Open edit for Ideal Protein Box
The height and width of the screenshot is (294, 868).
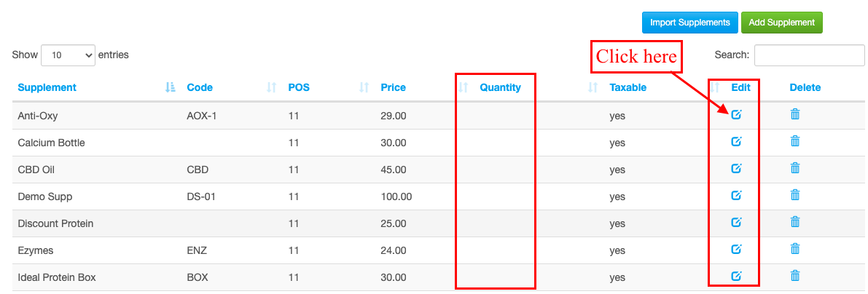coord(736,276)
